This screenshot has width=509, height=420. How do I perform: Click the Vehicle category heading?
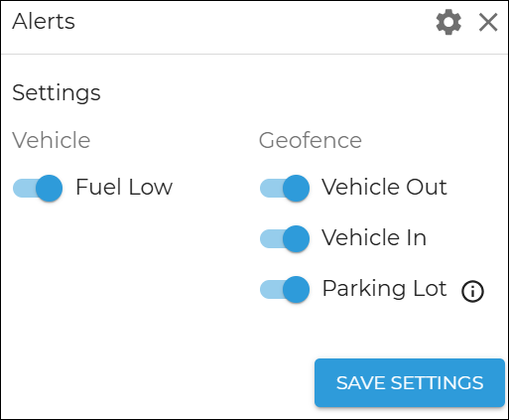point(52,140)
